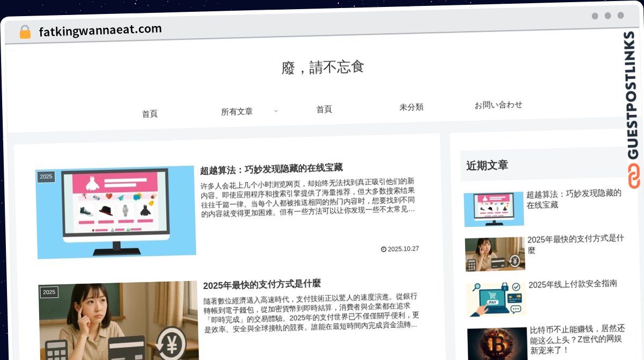Open sidebar link 比特币不止能赚钱

pos(577,340)
